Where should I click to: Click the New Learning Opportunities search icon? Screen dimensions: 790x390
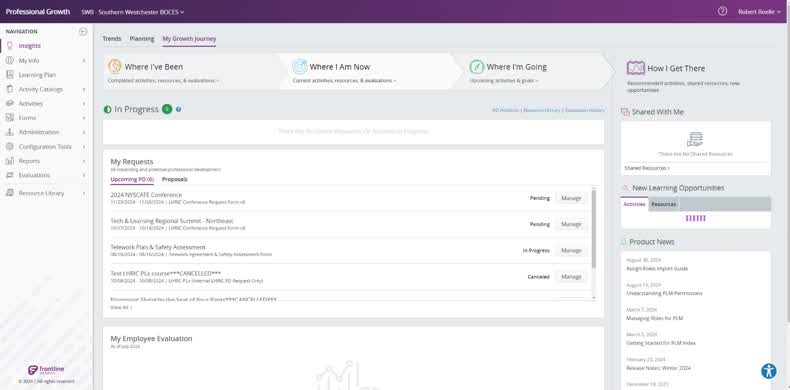click(x=625, y=188)
